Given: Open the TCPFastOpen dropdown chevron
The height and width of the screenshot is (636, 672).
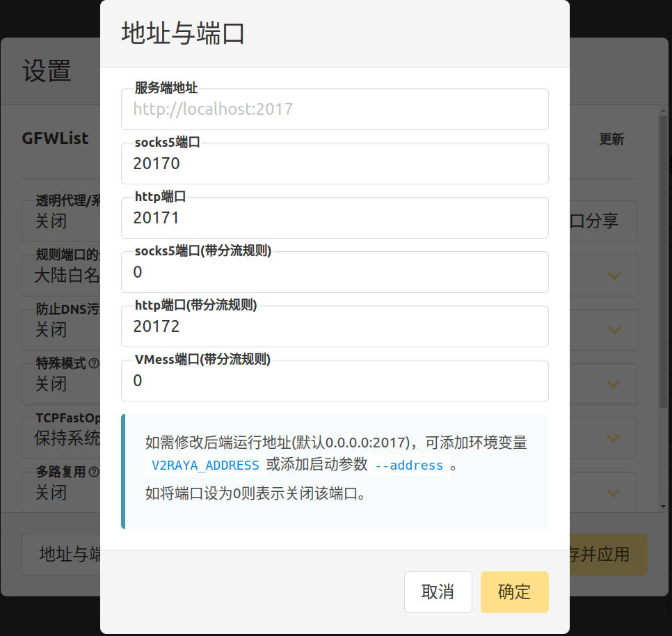Looking at the screenshot, I should click(x=614, y=438).
